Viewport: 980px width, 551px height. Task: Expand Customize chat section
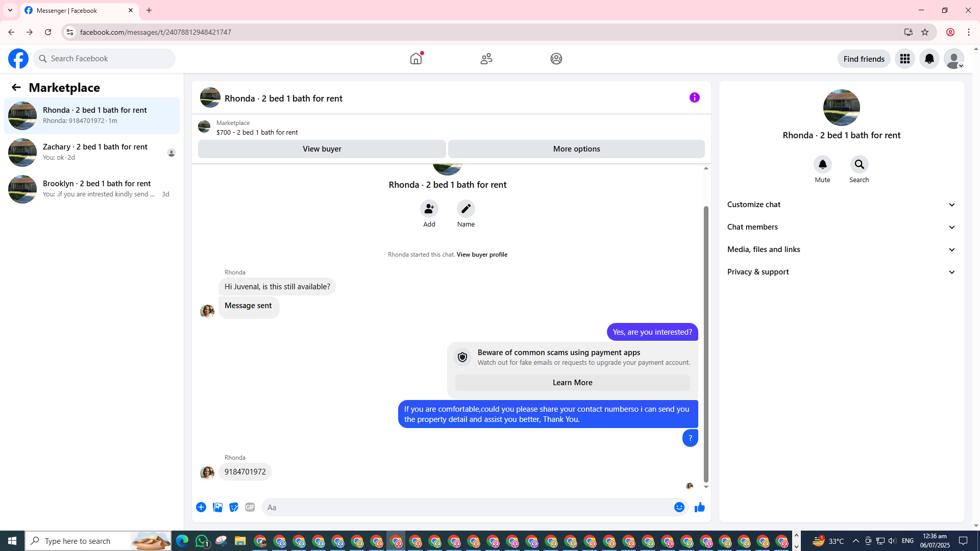tap(841, 205)
